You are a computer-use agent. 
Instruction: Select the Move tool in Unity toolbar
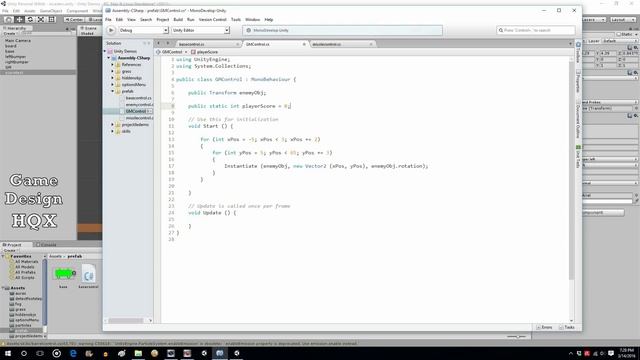(x=19, y=19)
